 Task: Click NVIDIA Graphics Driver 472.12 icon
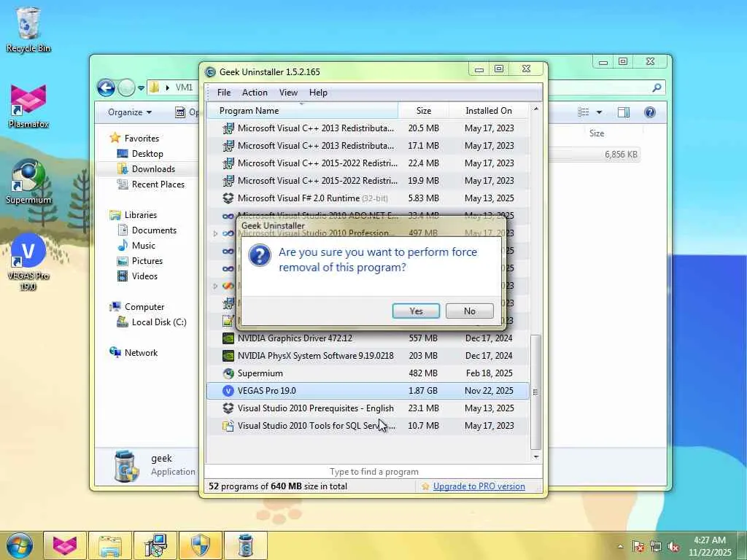(228, 338)
